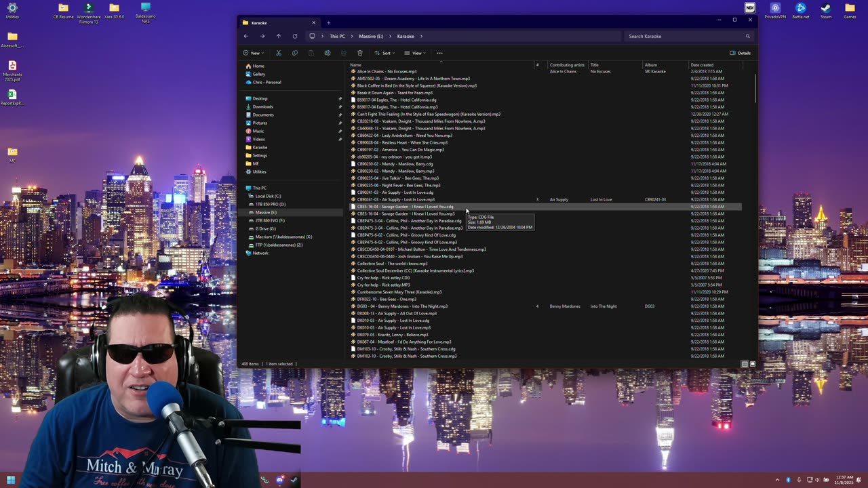Open the Utilities gear desktop icon
The height and width of the screenshot is (488, 868).
click(12, 11)
